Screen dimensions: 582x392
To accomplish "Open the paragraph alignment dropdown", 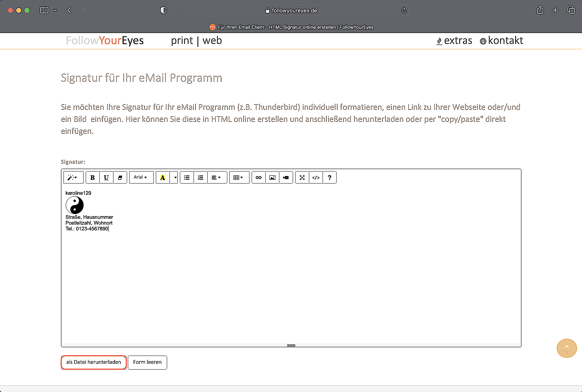I will tap(217, 178).
